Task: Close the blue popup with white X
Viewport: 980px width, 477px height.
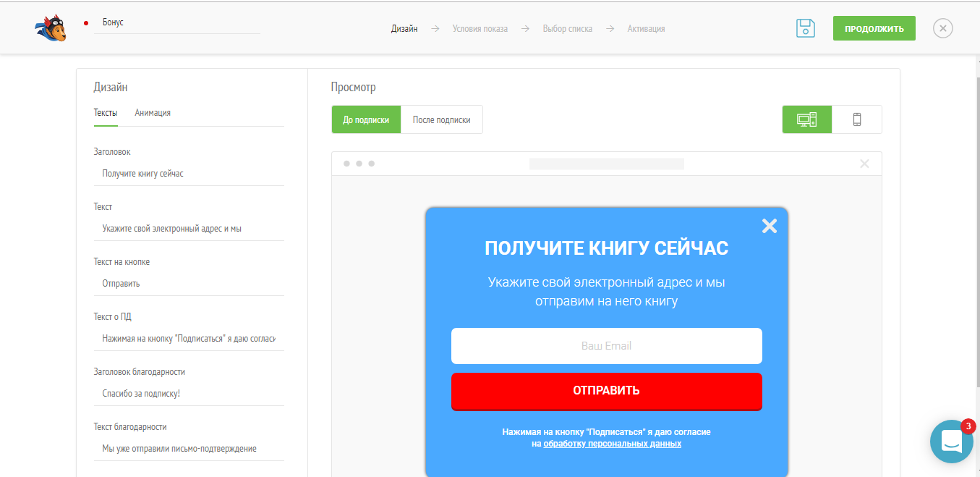Action: click(769, 226)
